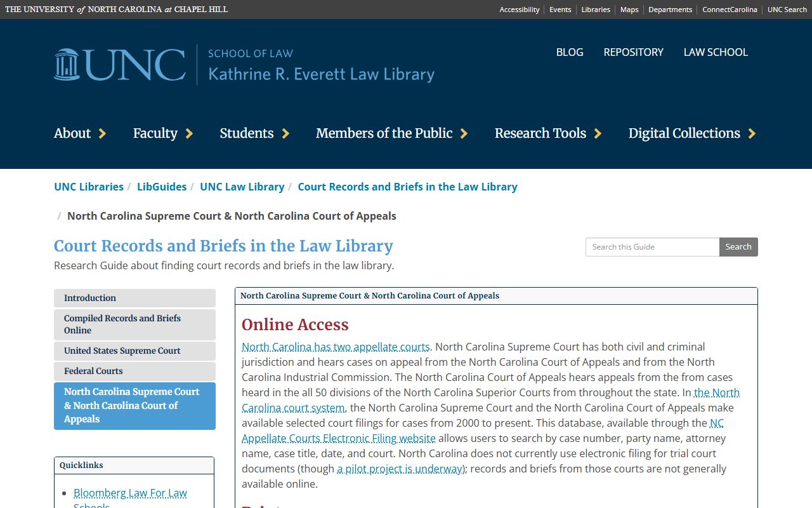Open Bloomberg Law For Law Schools quicklink
This screenshot has width=812, height=508.
[130, 493]
